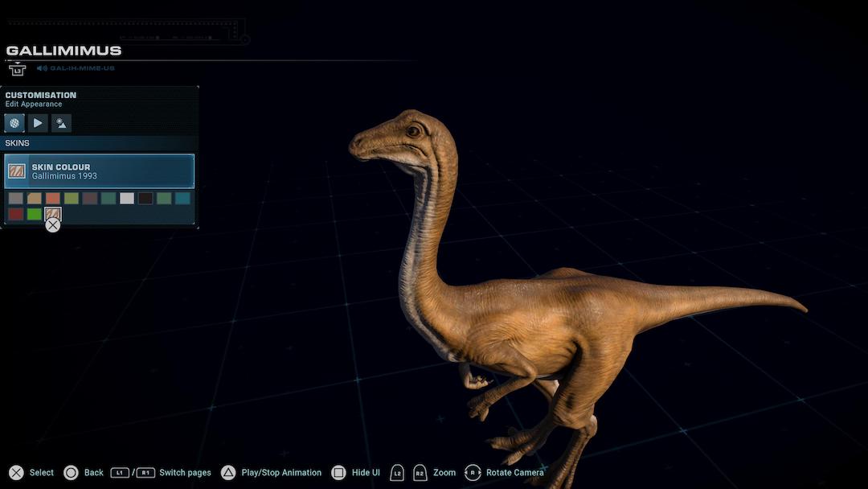Click the GALLIMIMUS title heading
This screenshot has height=489, width=868.
click(x=63, y=51)
